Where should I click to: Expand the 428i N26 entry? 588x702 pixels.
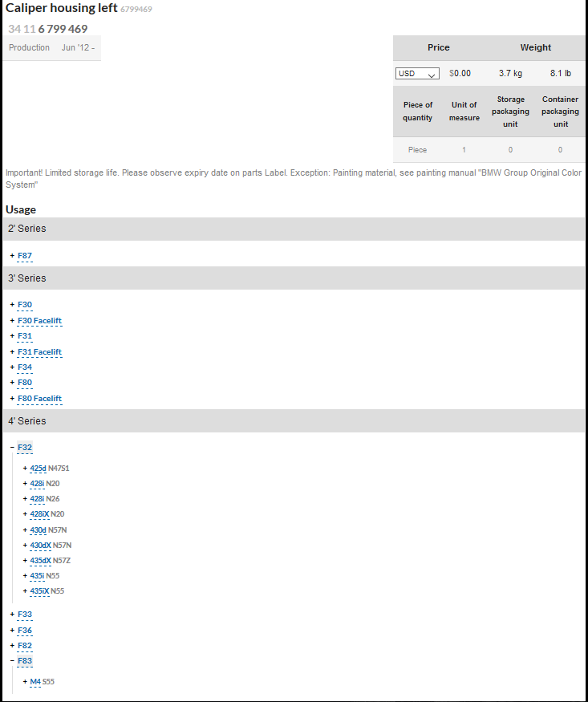25,499
